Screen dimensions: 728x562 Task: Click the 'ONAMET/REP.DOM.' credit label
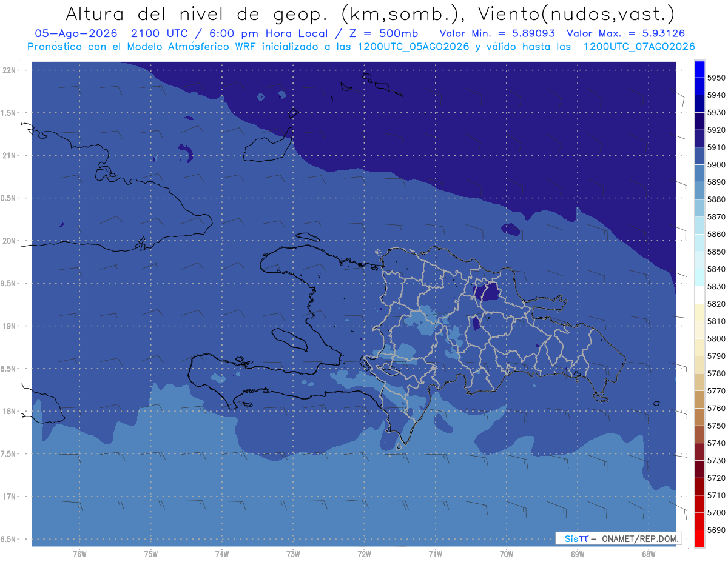coord(639,538)
